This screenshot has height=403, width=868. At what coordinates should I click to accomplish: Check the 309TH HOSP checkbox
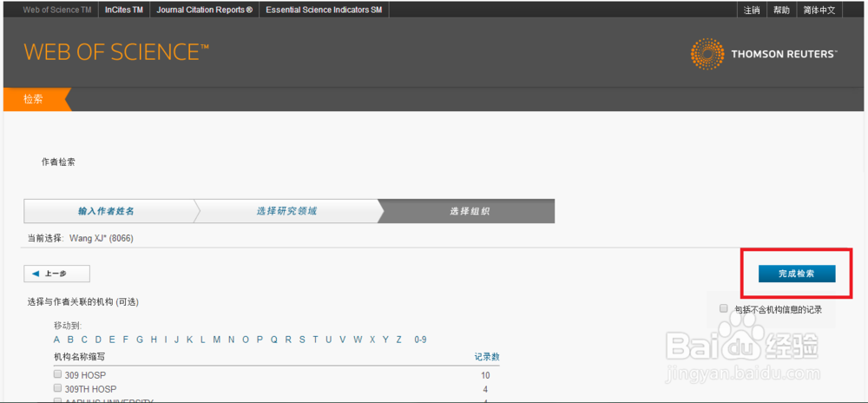[57, 388]
